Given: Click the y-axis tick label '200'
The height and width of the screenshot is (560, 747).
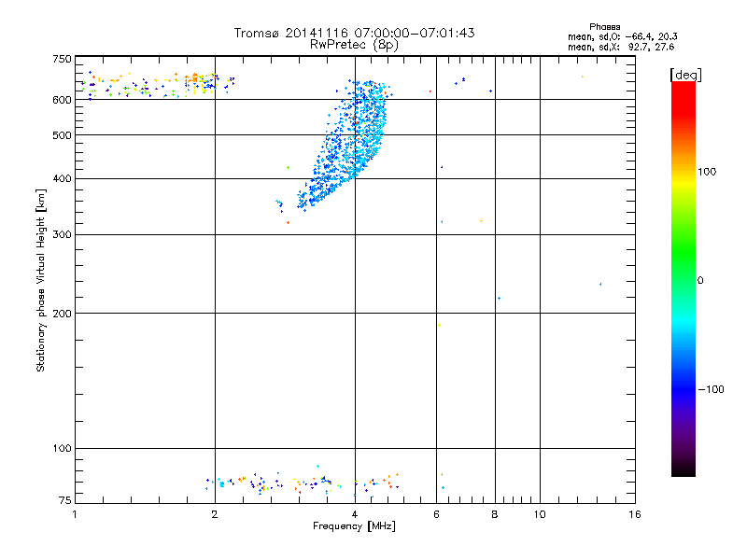Looking at the screenshot, I should [x=62, y=314].
